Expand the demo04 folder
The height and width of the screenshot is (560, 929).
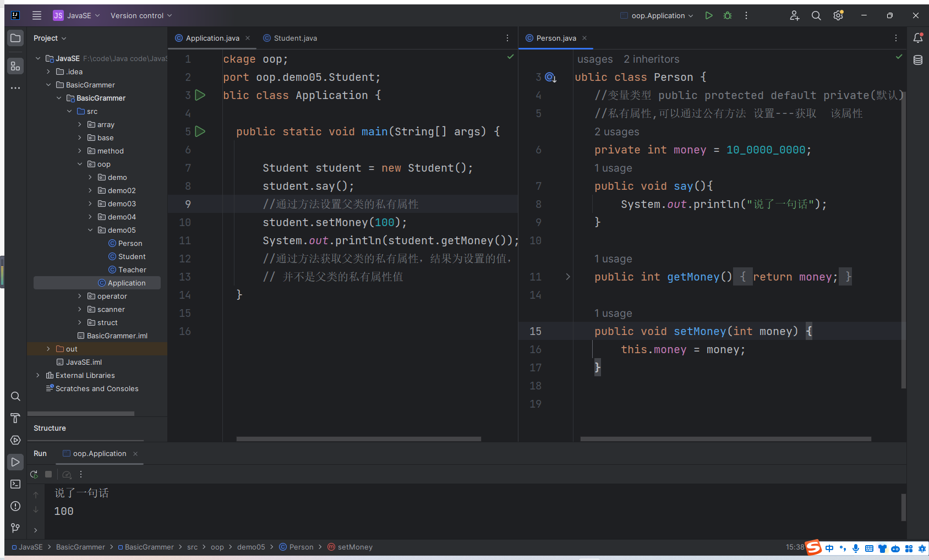tap(90, 217)
